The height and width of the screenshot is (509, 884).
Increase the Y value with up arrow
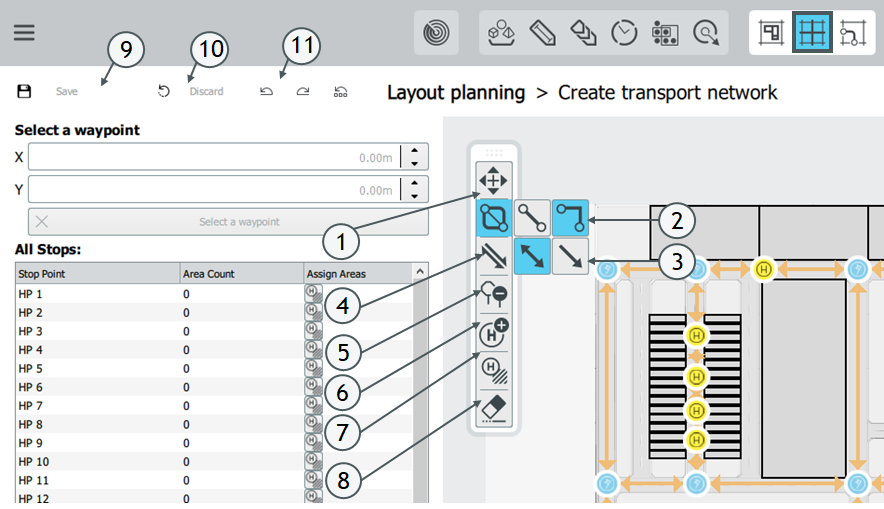[x=415, y=183]
